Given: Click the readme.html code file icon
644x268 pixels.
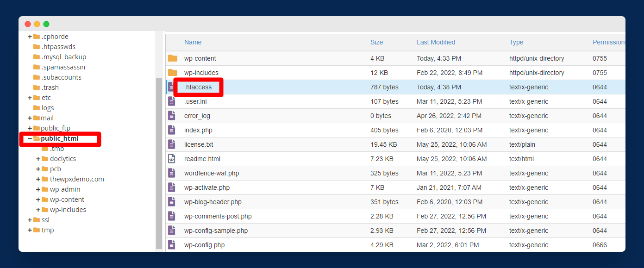Looking at the screenshot, I should coord(172,159).
